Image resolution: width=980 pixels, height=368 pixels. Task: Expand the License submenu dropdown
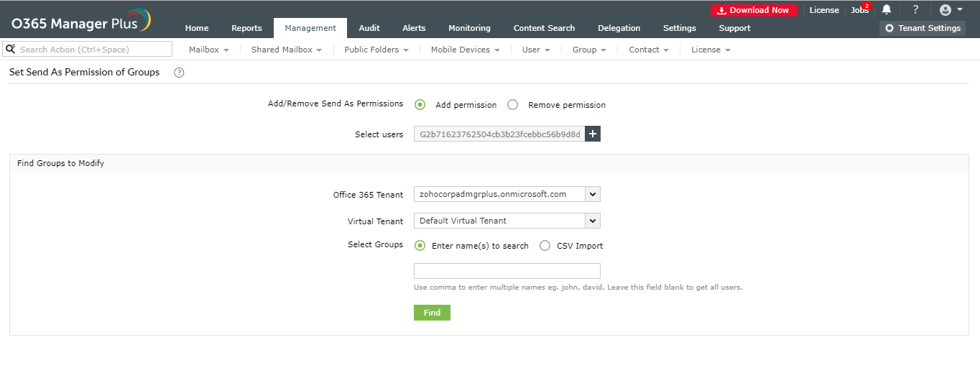711,50
